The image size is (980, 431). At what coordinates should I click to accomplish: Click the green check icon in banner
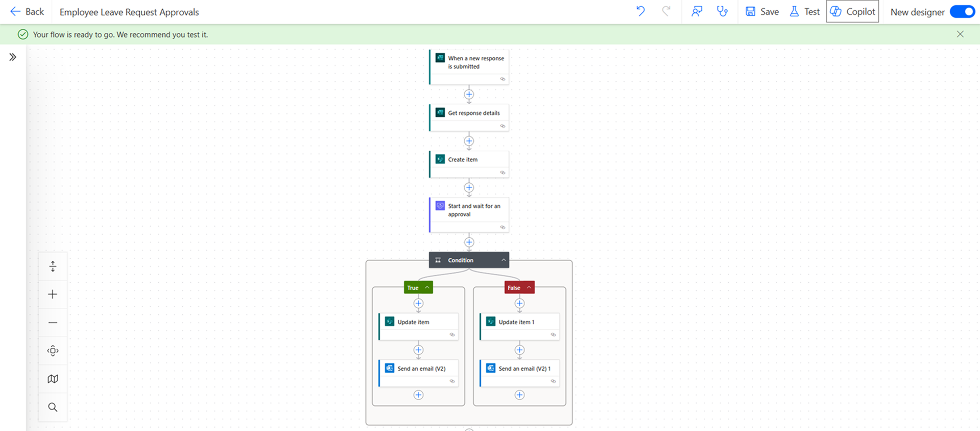[23, 34]
